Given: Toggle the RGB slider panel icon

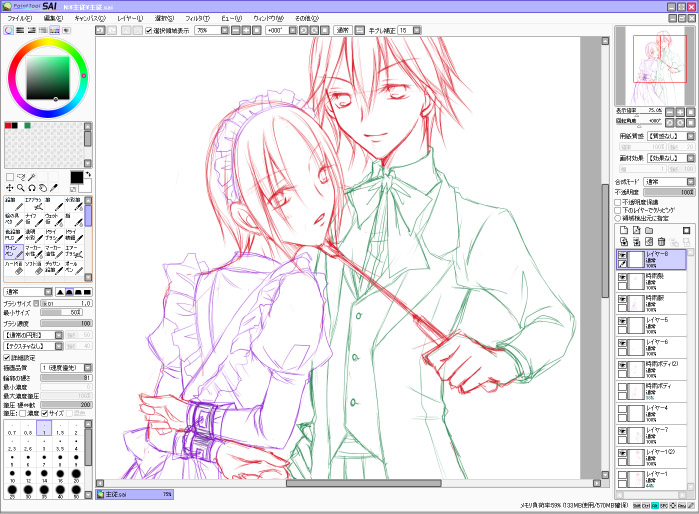Looking at the screenshot, I should pos(20,30).
